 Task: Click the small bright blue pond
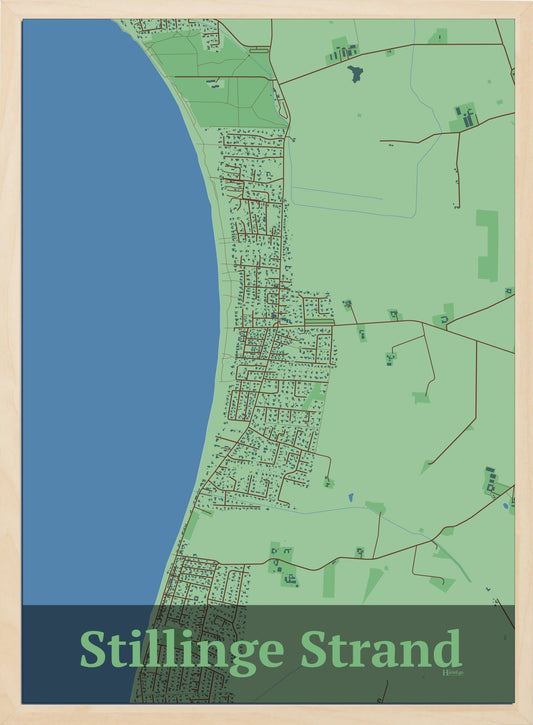(350, 498)
